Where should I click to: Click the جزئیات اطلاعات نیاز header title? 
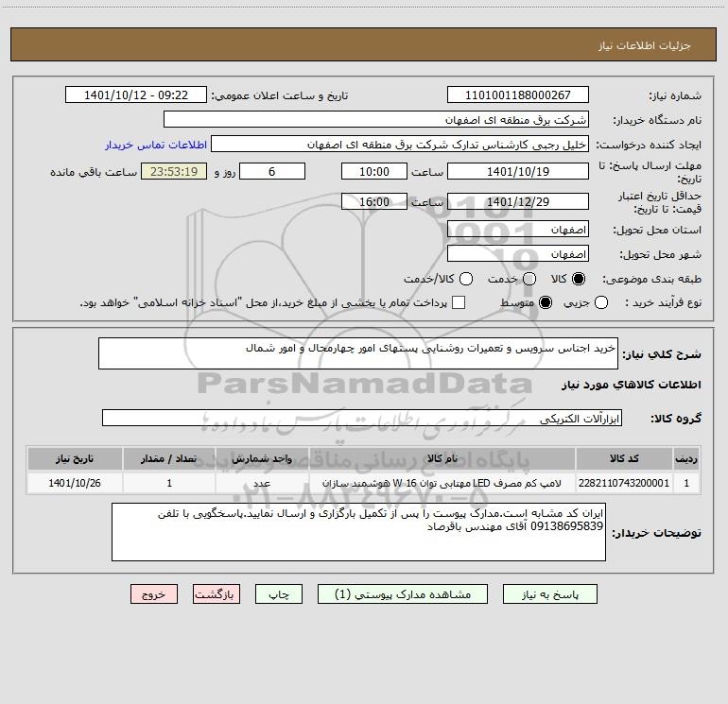645,45
